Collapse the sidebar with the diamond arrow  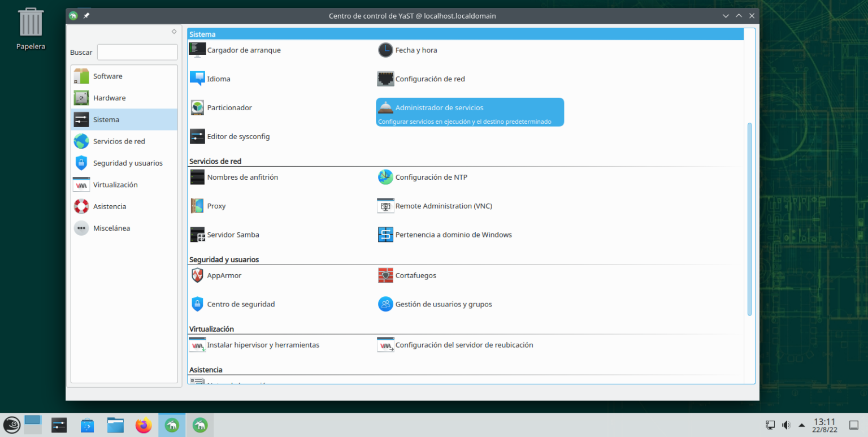[x=173, y=32]
